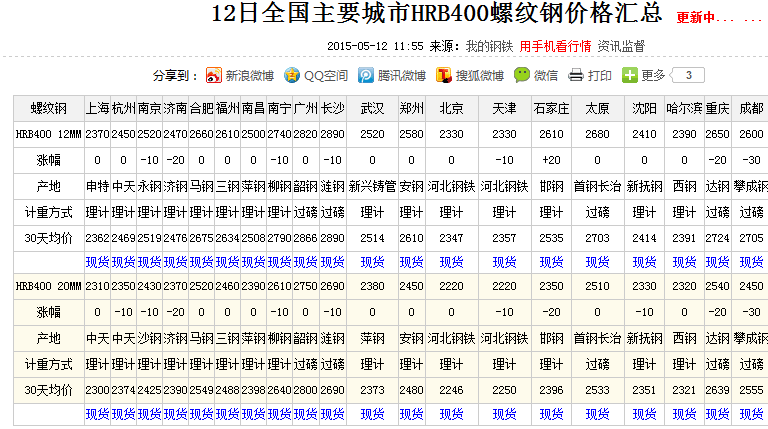Click the printer icon

click(576, 75)
